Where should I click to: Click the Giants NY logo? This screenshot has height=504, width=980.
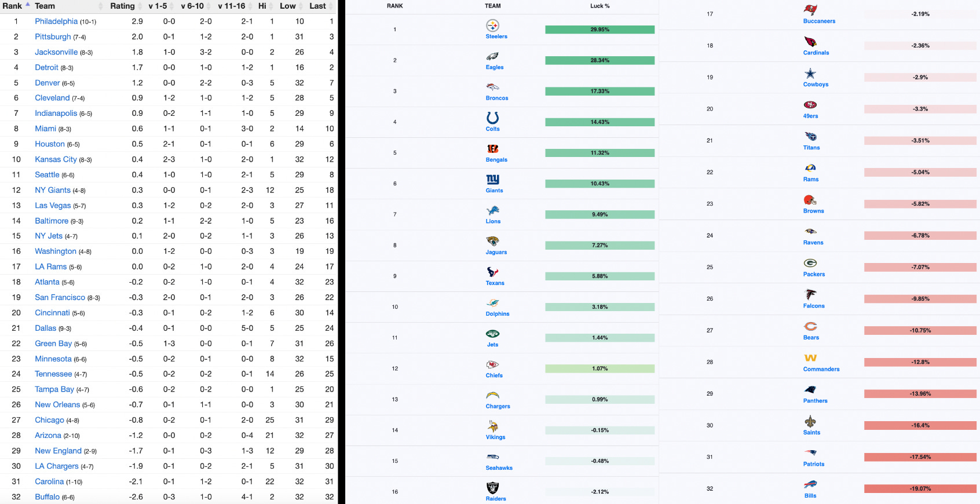[492, 180]
